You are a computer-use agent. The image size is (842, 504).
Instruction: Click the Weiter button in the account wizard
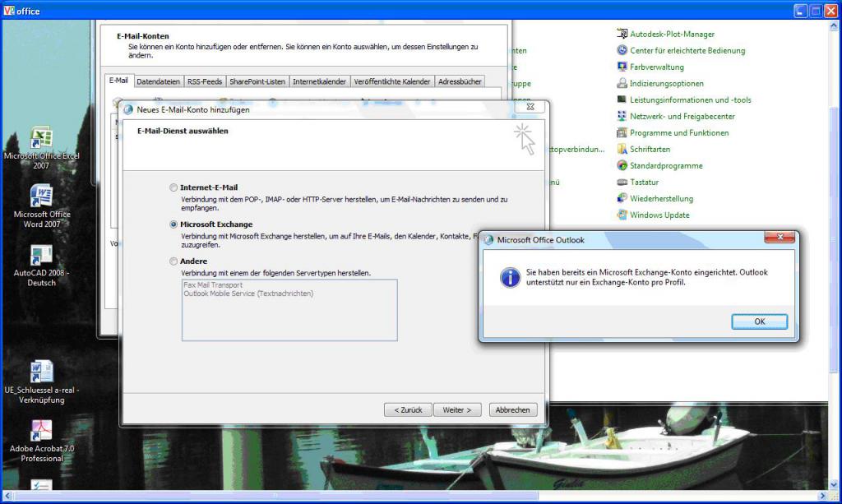pyautogui.click(x=457, y=410)
